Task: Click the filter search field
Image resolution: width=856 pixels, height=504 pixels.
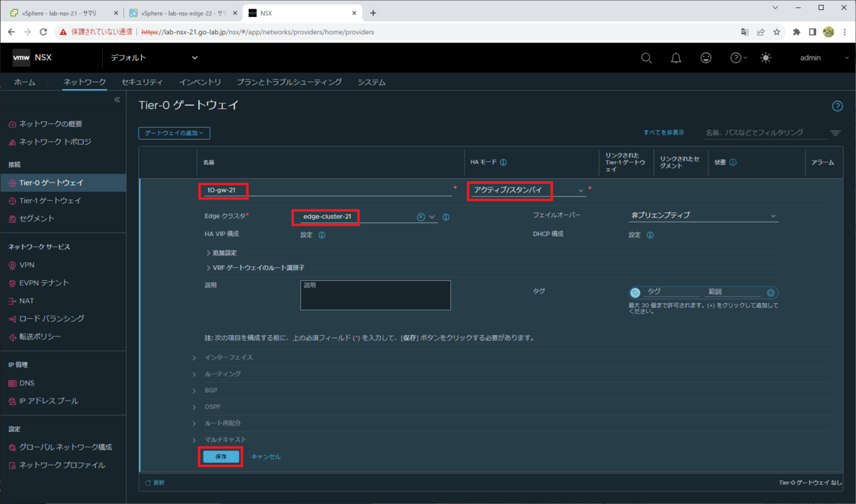Action: point(764,133)
